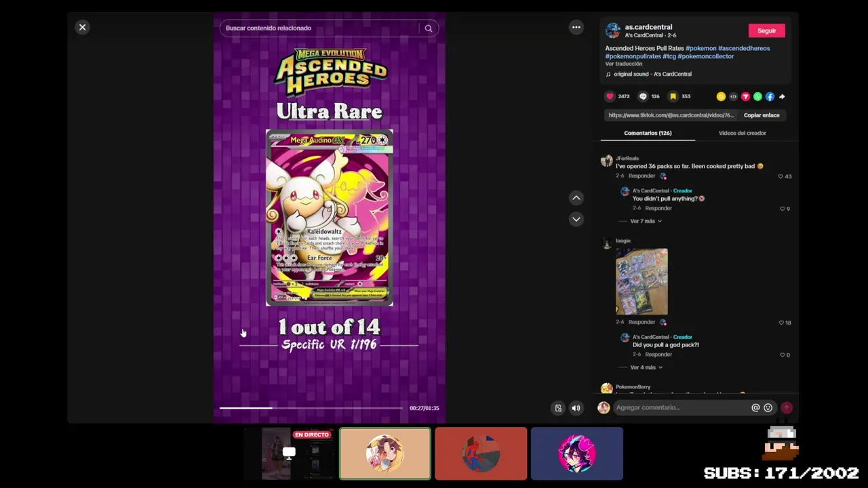The height and width of the screenshot is (488, 868).
Task: Open JForReals username link
Action: coord(627,158)
